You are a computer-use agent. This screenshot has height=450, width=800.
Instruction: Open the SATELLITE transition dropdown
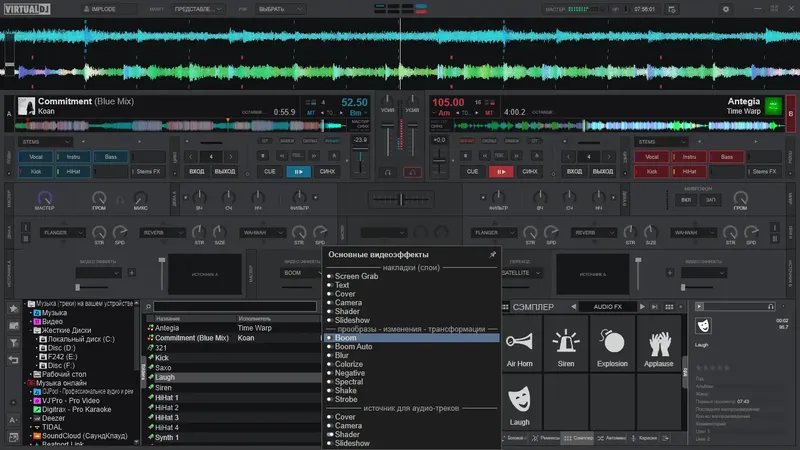click(x=520, y=273)
